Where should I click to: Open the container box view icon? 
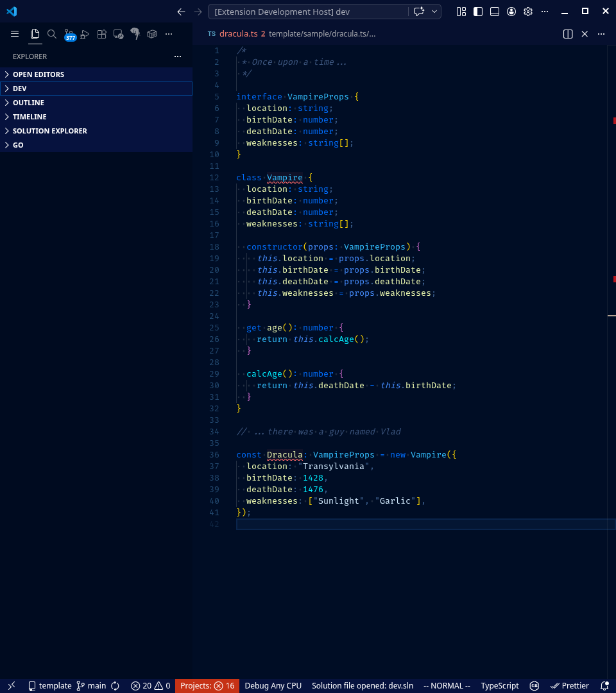(x=152, y=34)
